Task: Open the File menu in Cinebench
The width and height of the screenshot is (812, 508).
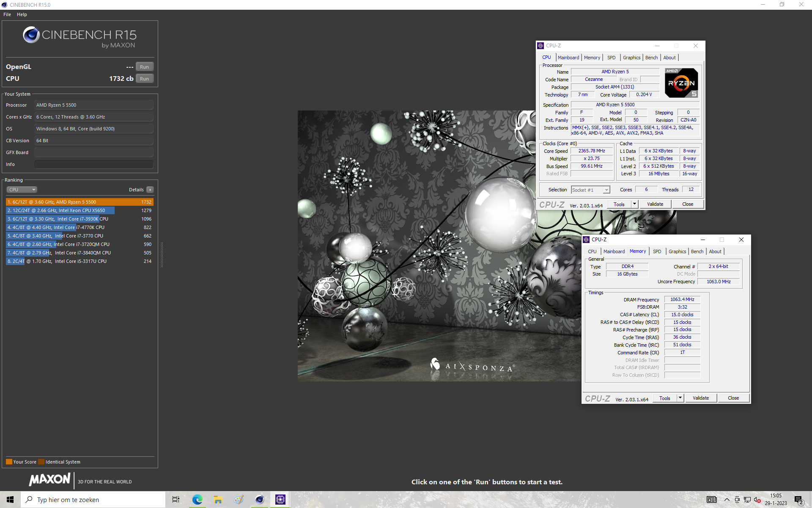Action: [7, 14]
